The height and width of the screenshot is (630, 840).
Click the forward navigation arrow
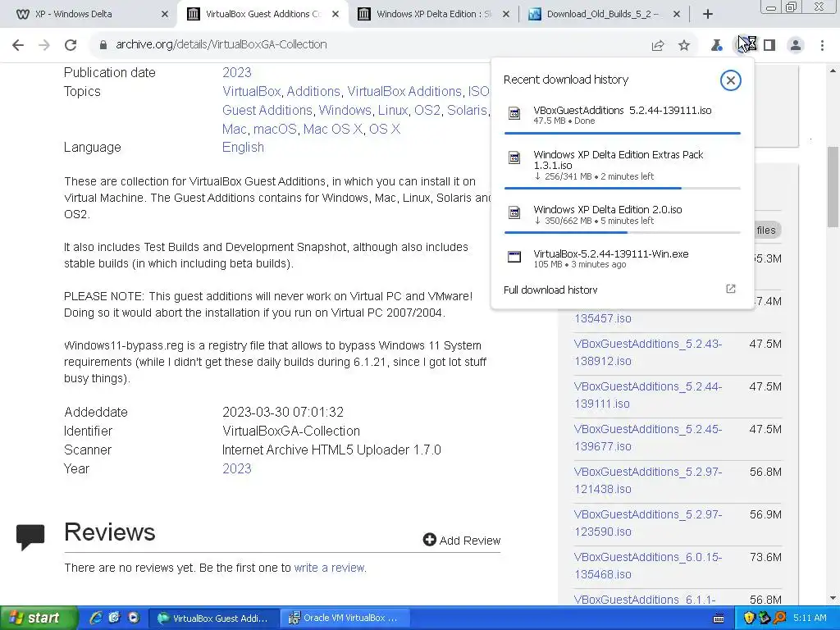coord(44,45)
